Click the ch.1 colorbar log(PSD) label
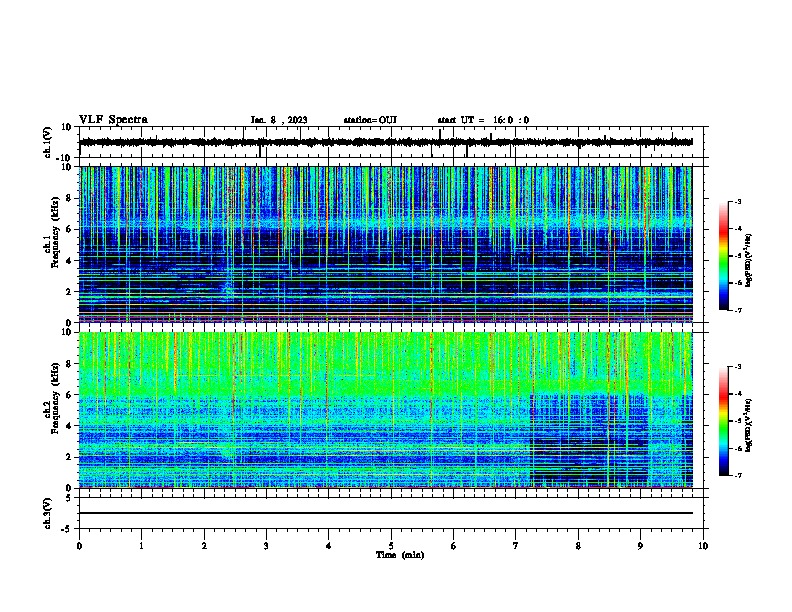Image resolution: width=792 pixels, height=612 pixels. (749, 260)
